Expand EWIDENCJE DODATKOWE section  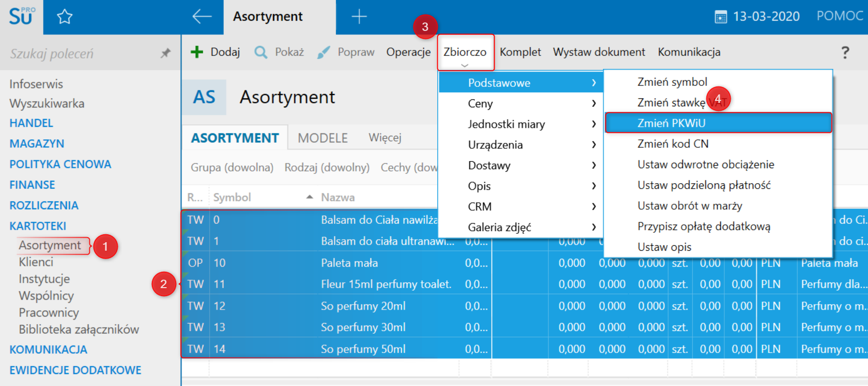click(x=75, y=370)
